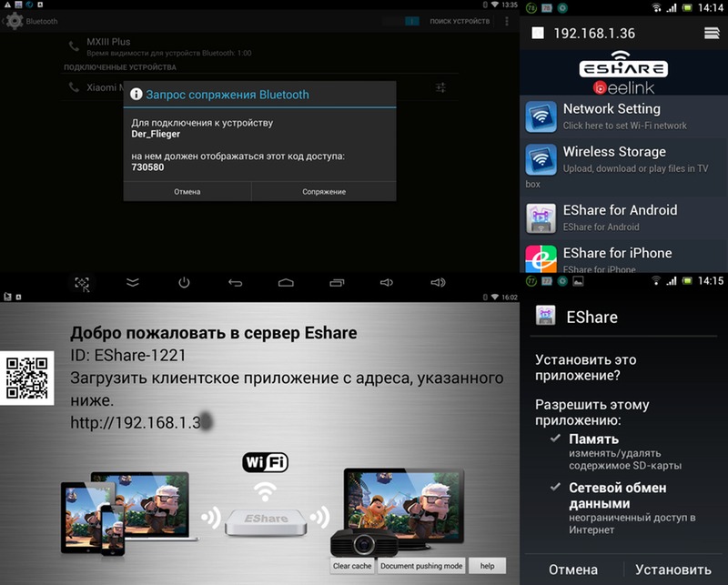The image size is (728, 585).
Task: Open browser tabs menu beside 192.168.1.36
Action: tap(712, 33)
